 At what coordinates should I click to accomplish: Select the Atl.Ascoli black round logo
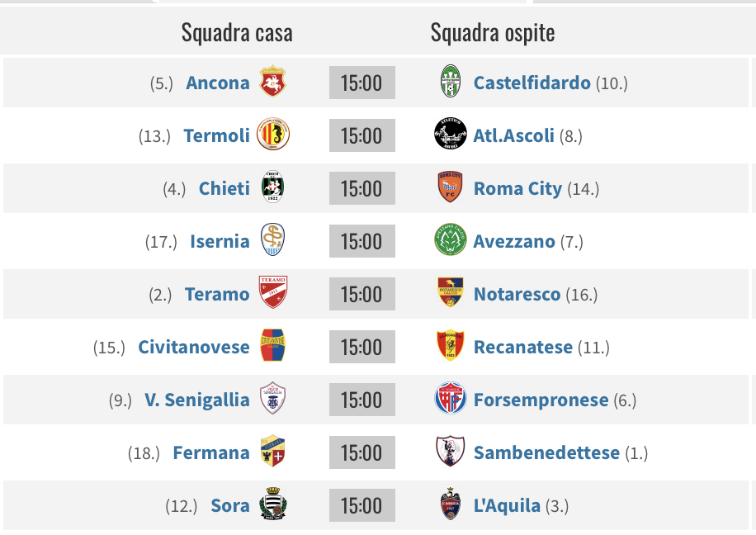(x=451, y=134)
